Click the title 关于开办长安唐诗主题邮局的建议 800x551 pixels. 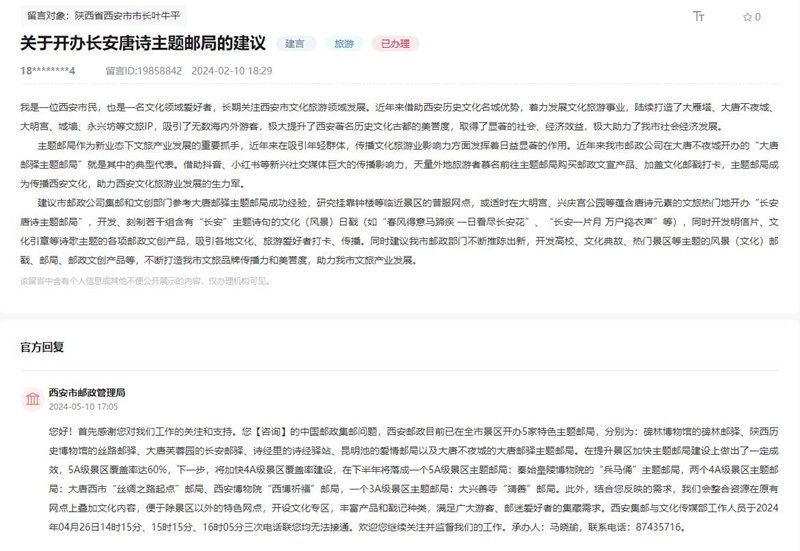coord(143,43)
